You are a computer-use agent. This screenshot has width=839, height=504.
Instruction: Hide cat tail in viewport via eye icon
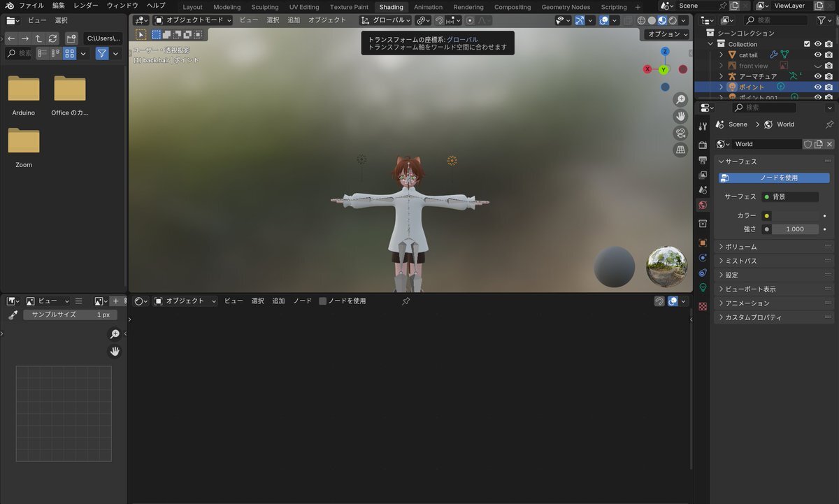click(x=817, y=55)
